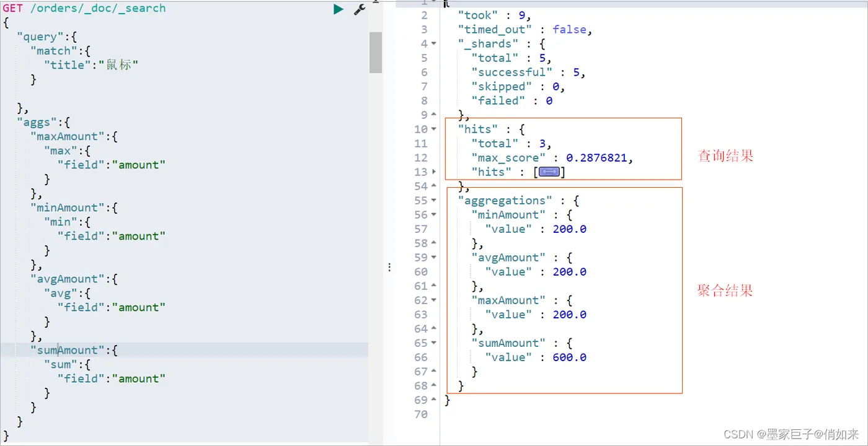
Task: Expand the folded hits array at line 13
Action: (433, 172)
